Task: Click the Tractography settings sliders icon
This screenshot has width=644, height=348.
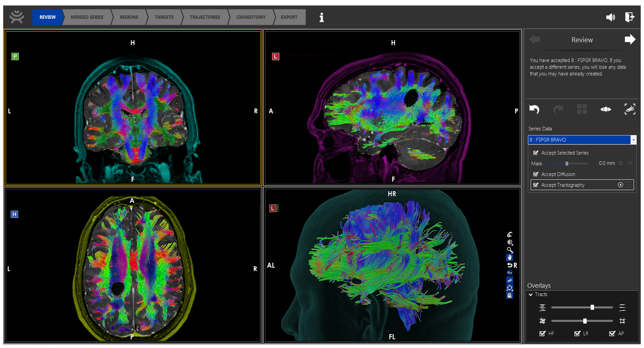Action: pyautogui.click(x=629, y=185)
